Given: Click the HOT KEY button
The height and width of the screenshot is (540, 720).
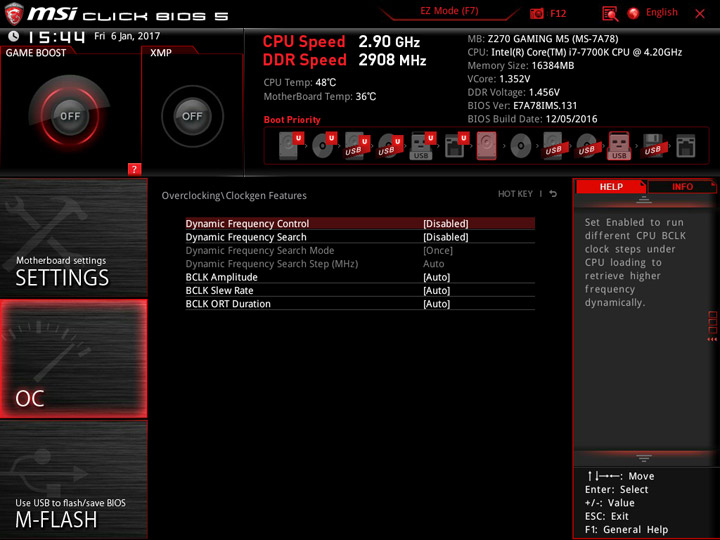Looking at the screenshot, I should [515, 194].
